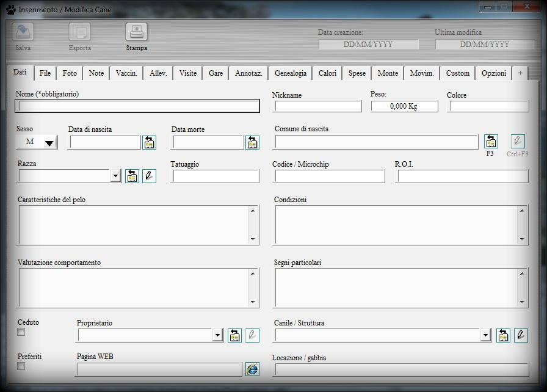Click the Canile / Struttura edit pencil icon
547x392 pixels.
click(x=521, y=335)
